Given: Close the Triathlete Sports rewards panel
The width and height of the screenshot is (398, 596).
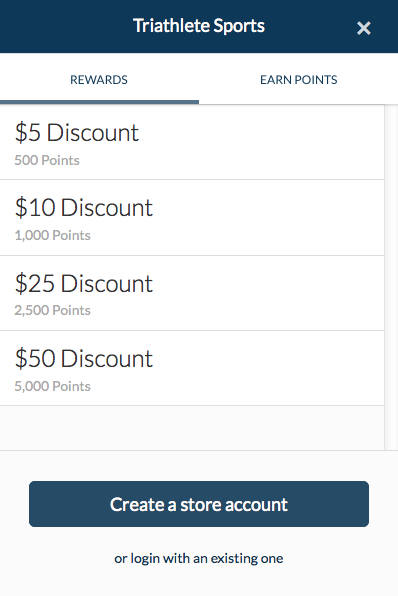Looking at the screenshot, I should (x=363, y=28).
